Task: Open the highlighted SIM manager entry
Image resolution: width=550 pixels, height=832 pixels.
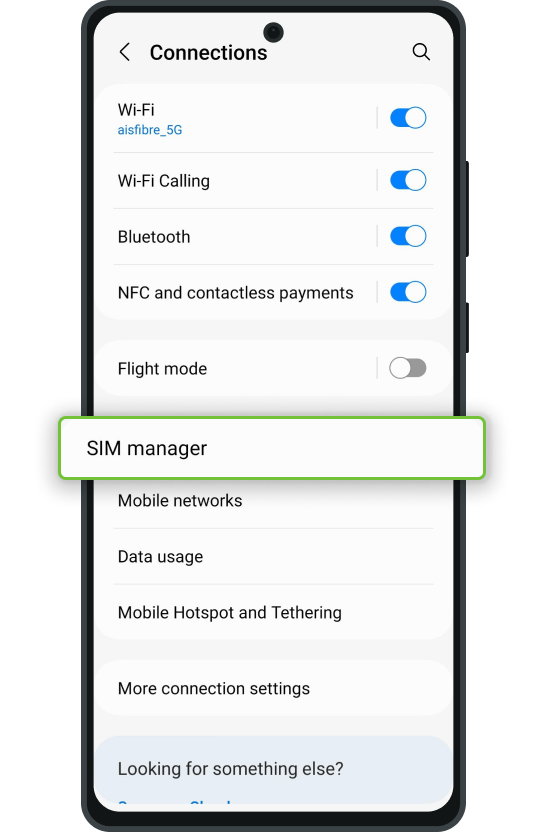Action: 272,448
